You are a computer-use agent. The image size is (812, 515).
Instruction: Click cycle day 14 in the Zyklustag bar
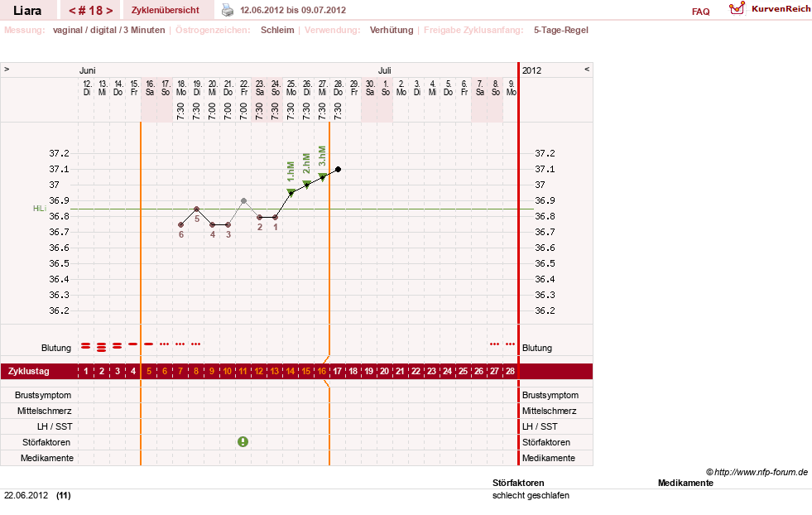tap(291, 372)
